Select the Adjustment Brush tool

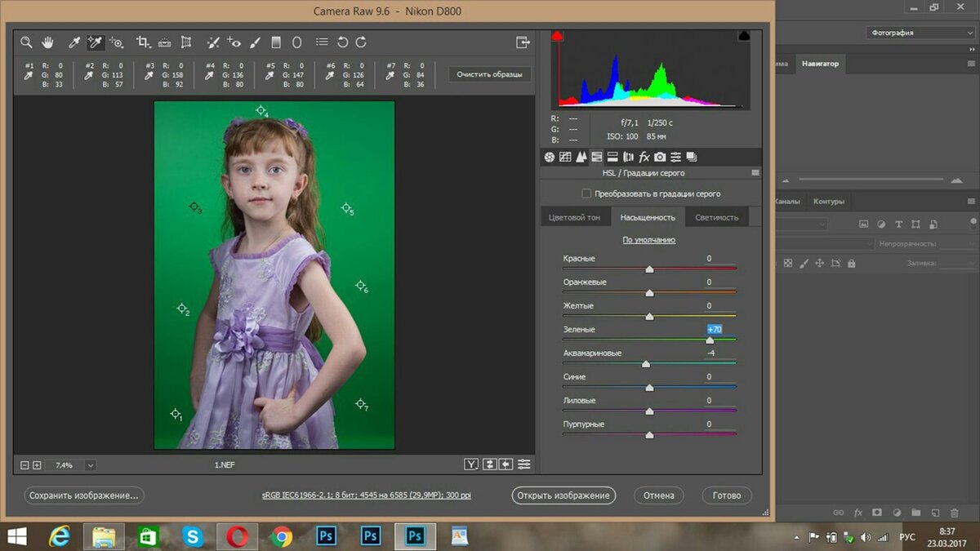click(x=256, y=42)
